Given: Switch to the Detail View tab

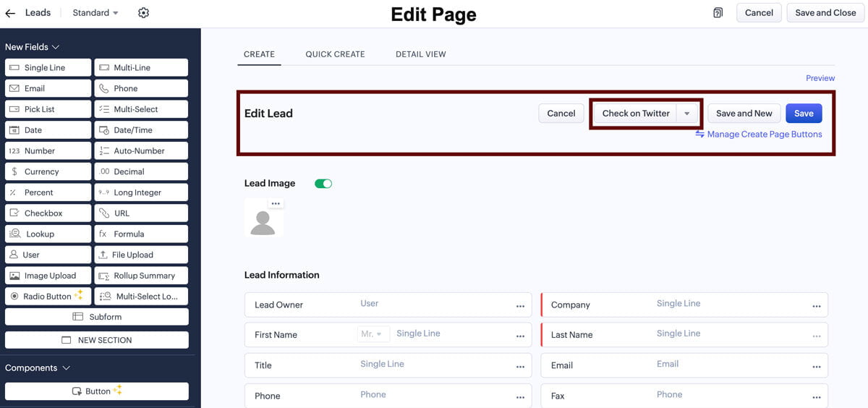Looking at the screenshot, I should (421, 54).
